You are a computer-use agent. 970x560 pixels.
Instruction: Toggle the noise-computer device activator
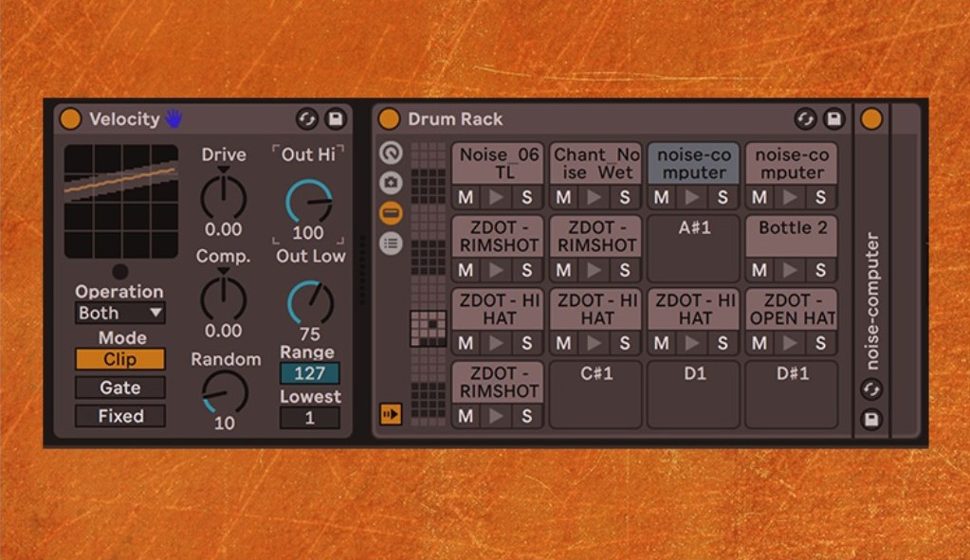(x=871, y=118)
